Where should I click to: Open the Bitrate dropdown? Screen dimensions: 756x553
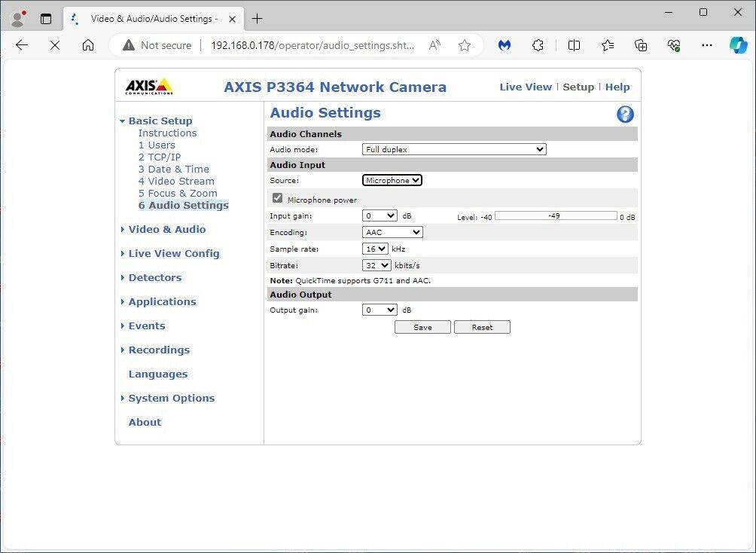point(376,265)
